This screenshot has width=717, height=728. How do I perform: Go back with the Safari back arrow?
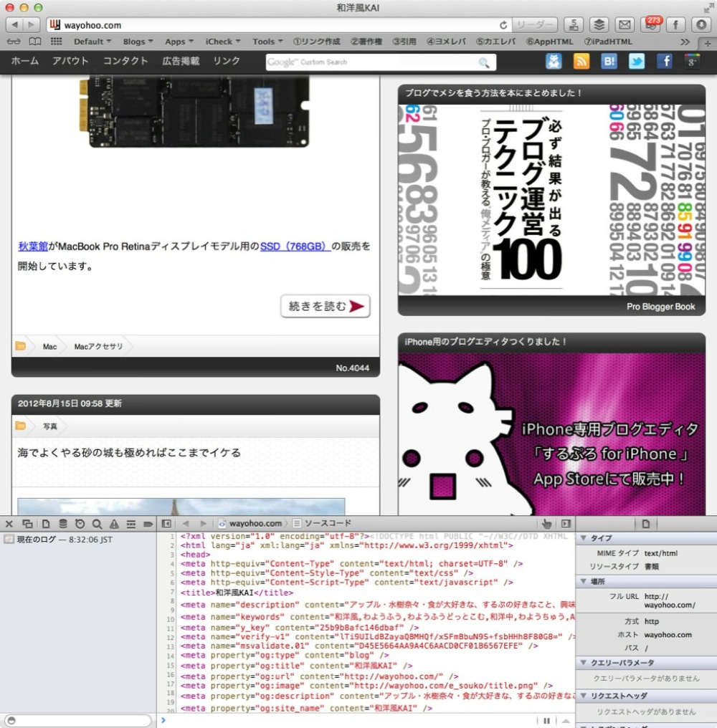pyautogui.click(x=14, y=24)
